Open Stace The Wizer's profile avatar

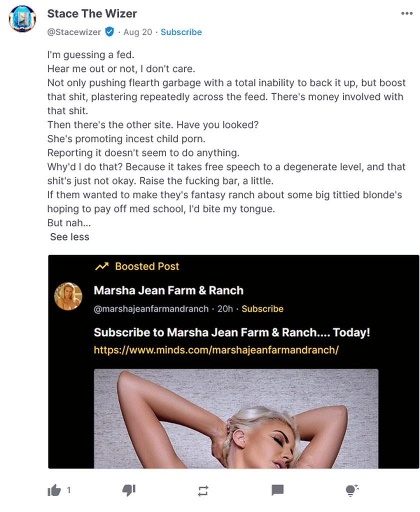(x=22, y=19)
